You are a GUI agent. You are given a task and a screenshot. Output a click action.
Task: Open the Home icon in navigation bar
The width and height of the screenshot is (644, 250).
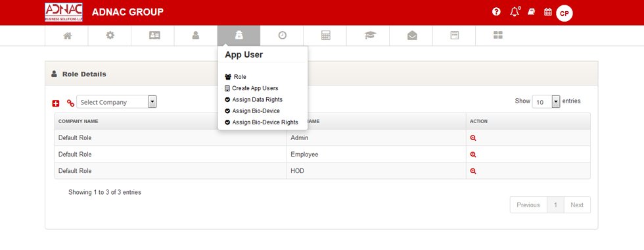(x=67, y=36)
